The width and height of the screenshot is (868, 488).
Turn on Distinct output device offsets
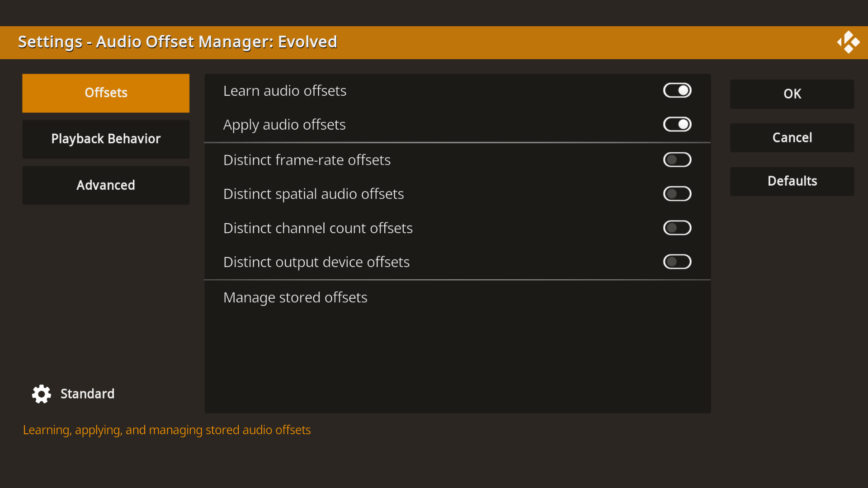(677, 262)
